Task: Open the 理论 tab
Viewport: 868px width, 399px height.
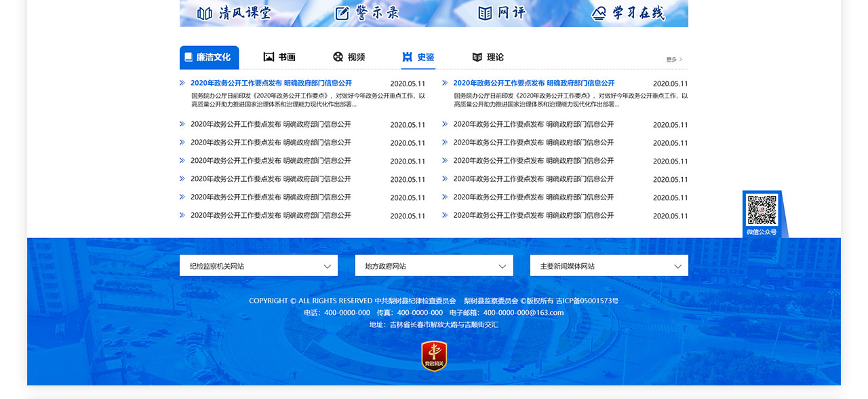Action: click(488, 57)
